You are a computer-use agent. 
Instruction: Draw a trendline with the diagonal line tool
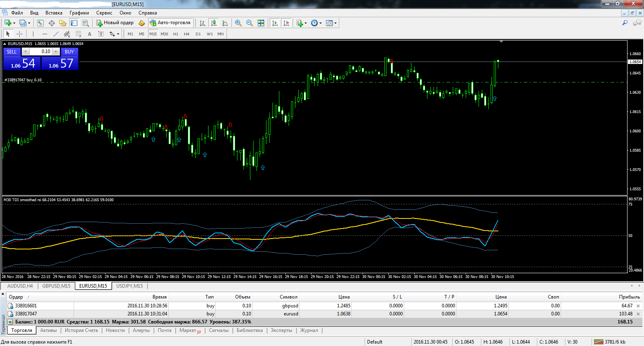pyautogui.click(x=56, y=34)
